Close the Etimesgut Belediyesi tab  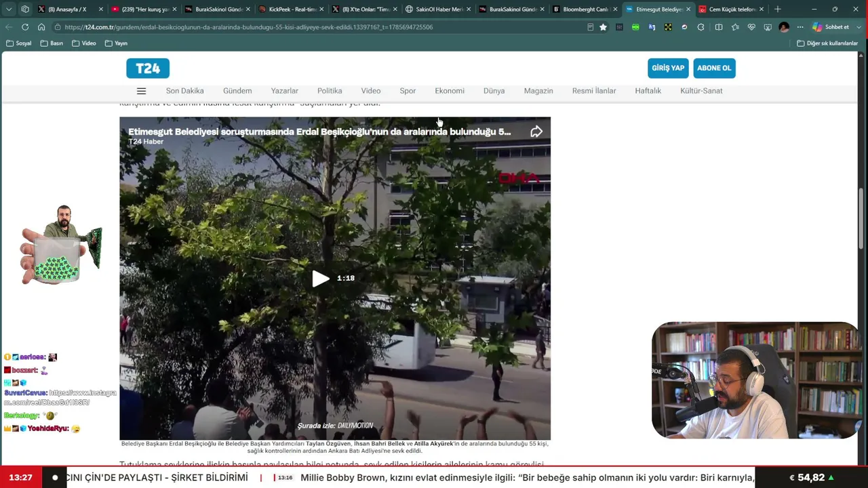point(688,9)
